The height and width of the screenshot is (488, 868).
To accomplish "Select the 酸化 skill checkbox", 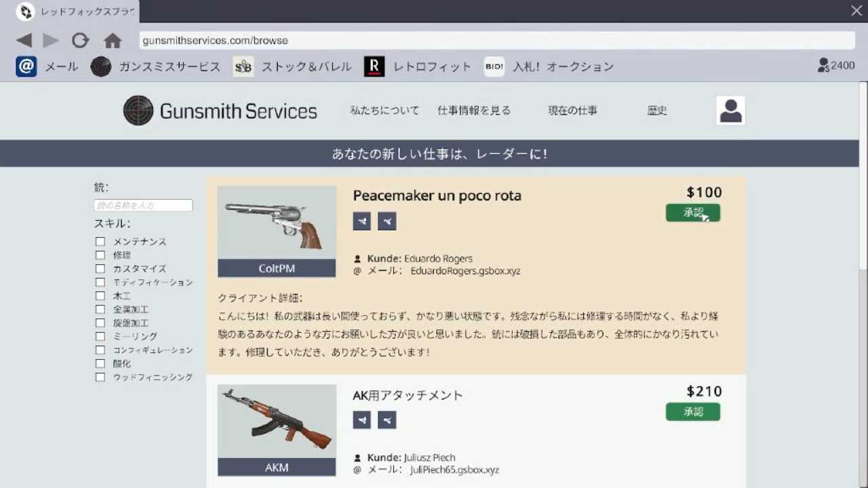I will click(100, 364).
